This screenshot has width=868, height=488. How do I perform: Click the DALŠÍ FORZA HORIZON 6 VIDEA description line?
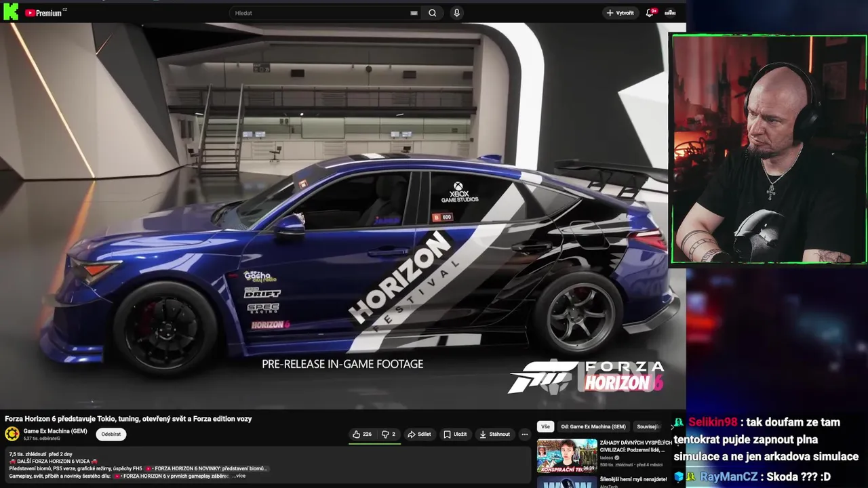(54, 461)
